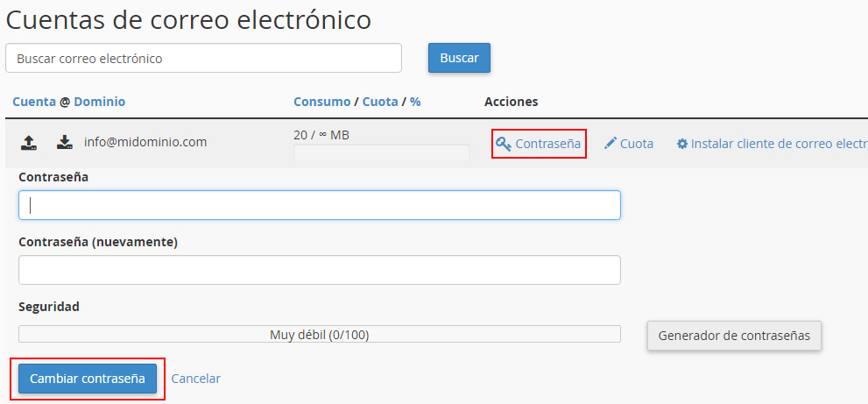This screenshot has width=868, height=404.
Task: Click the Muy débil password strength bar
Action: pyautogui.click(x=320, y=334)
